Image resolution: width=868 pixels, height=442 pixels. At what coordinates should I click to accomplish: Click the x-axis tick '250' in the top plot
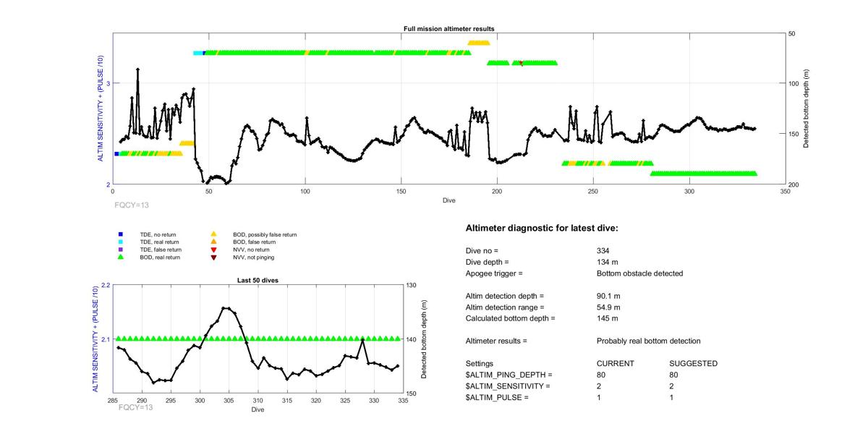click(593, 192)
